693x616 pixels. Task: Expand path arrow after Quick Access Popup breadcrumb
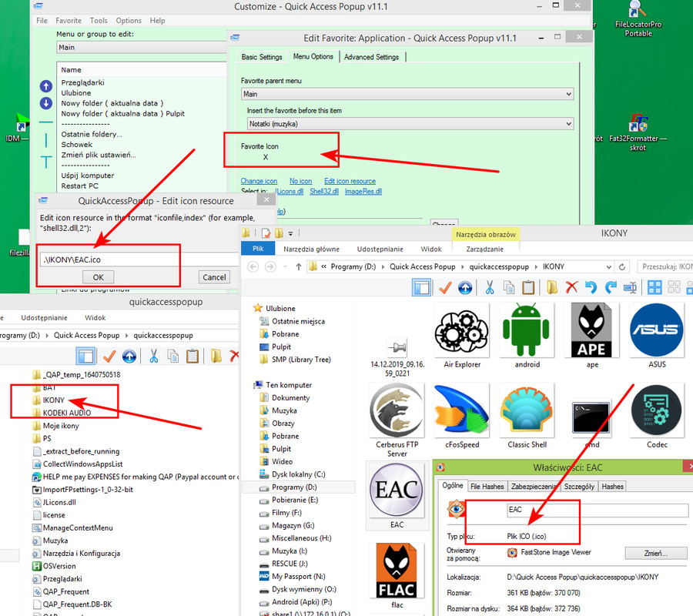tap(462, 267)
